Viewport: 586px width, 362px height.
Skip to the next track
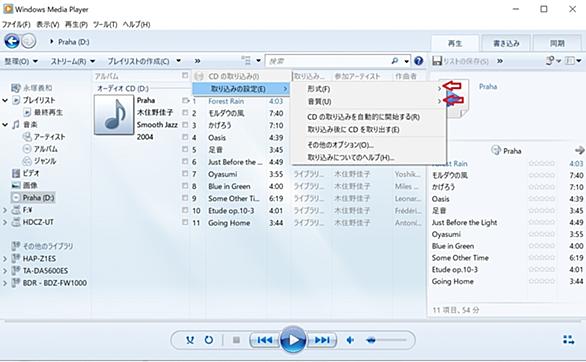(x=322, y=340)
